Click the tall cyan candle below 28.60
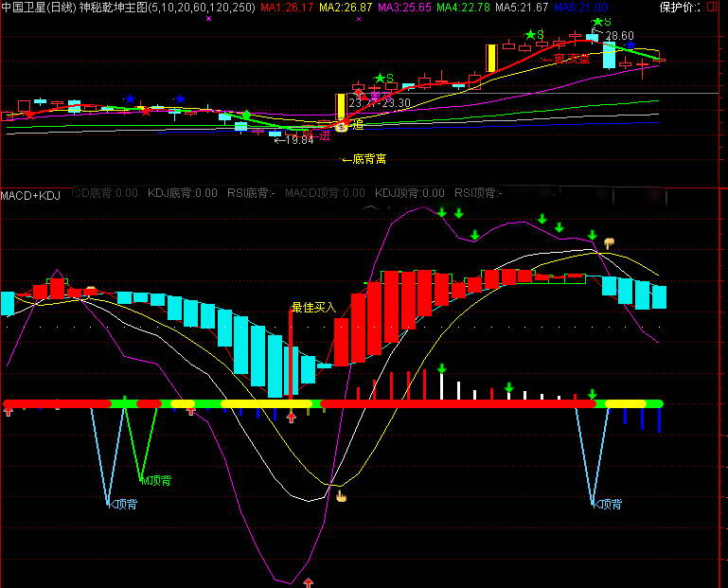The width and height of the screenshot is (728, 588). click(x=609, y=55)
